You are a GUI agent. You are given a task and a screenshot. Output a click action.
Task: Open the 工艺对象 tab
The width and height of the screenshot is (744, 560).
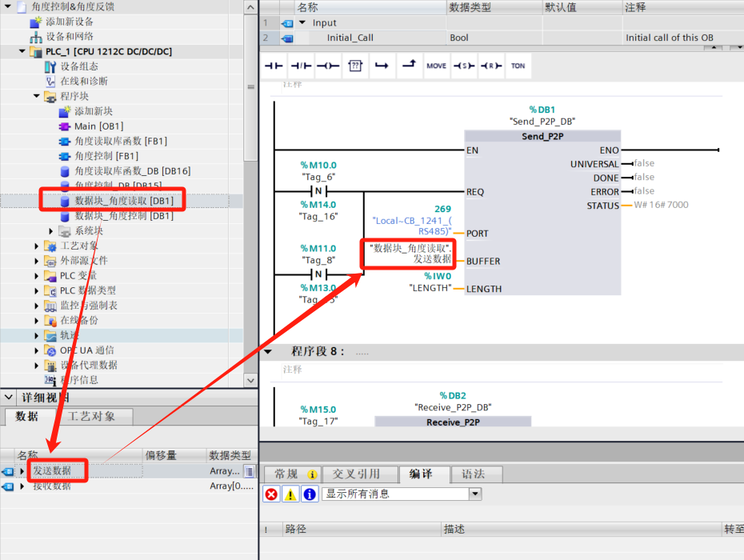[x=91, y=417]
